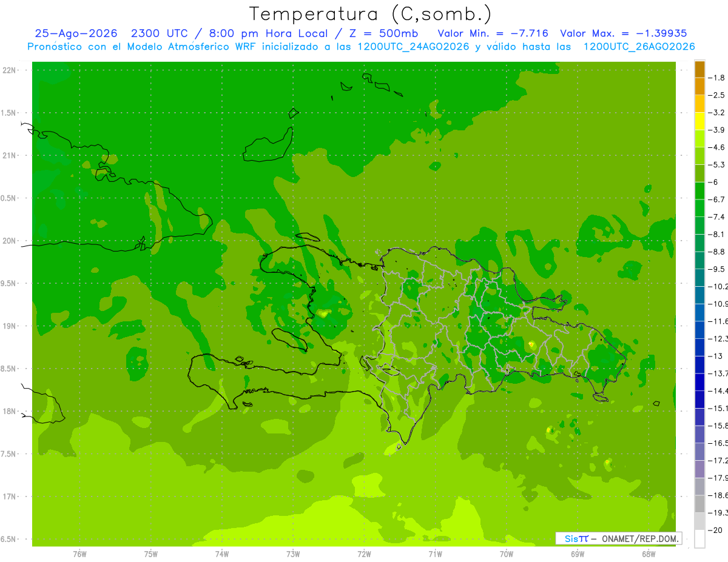Click the swatch between -8.1 and -8.8
The height and width of the screenshot is (562, 728).
(699, 243)
